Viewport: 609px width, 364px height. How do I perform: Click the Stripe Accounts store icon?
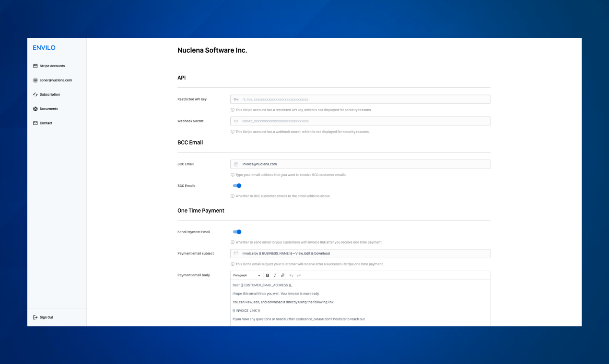pyautogui.click(x=35, y=66)
